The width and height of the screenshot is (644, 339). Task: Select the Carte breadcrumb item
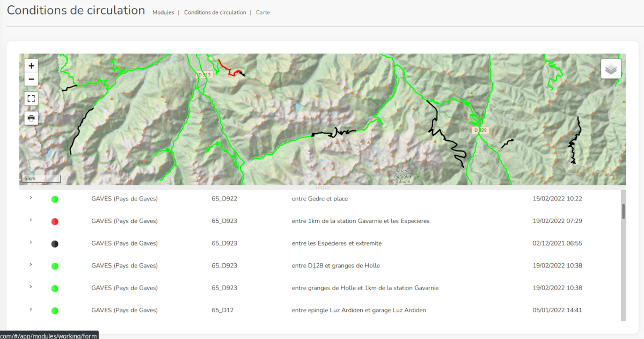263,12
